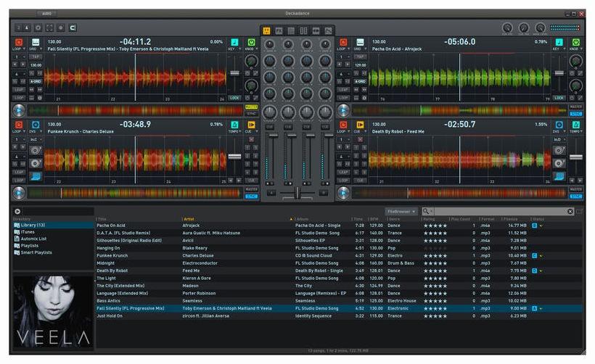Click the fullscreen icon in the top toolbar
The height and width of the screenshot is (364, 595).
pos(49,28)
